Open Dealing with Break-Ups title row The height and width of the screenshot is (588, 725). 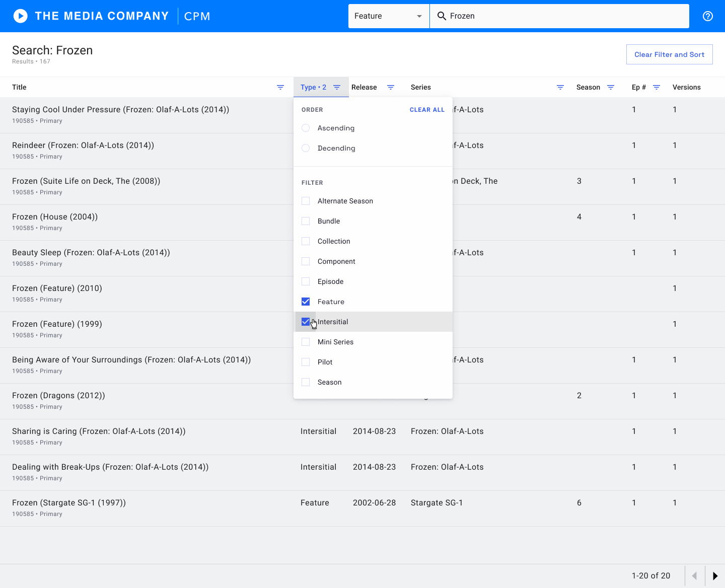tap(110, 467)
